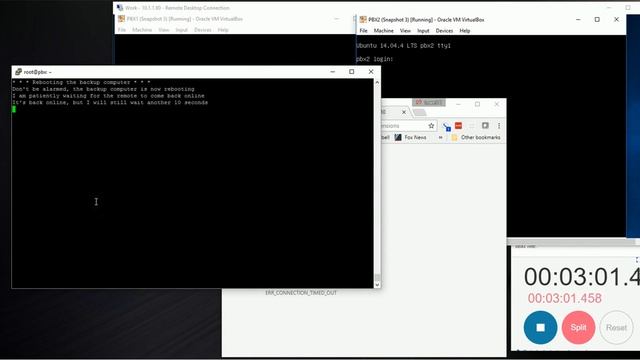Open Machine menu in PBX2 VirtualBox window

(384, 31)
